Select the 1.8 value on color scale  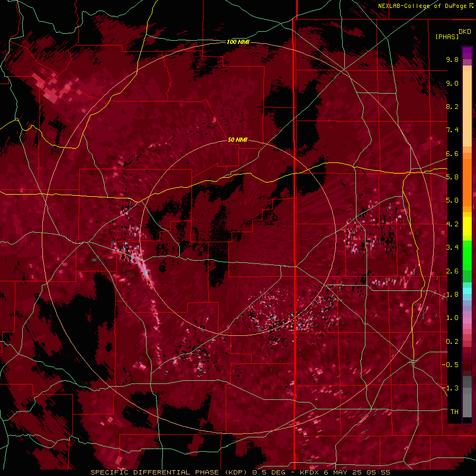click(x=452, y=295)
